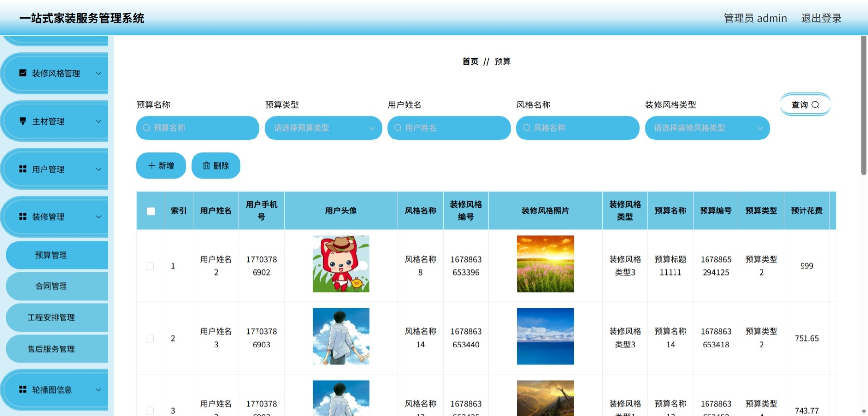Click the 新增 add button
The width and height of the screenshot is (868, 416).
tap(161, 166)
